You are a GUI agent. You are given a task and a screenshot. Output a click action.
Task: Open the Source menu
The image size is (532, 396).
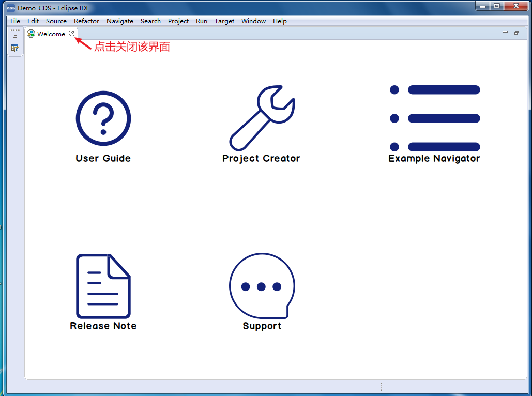(56, 21)
